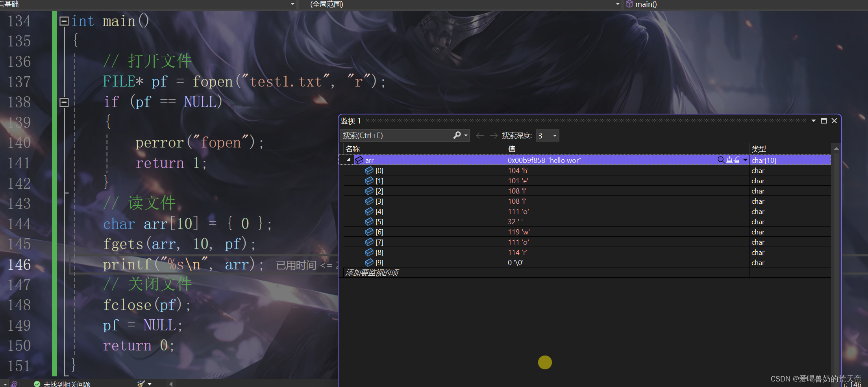Click the watch list scrollbar up arrow
The height and width of the screenshot is (387, 868).
click(x=836, y=149)
